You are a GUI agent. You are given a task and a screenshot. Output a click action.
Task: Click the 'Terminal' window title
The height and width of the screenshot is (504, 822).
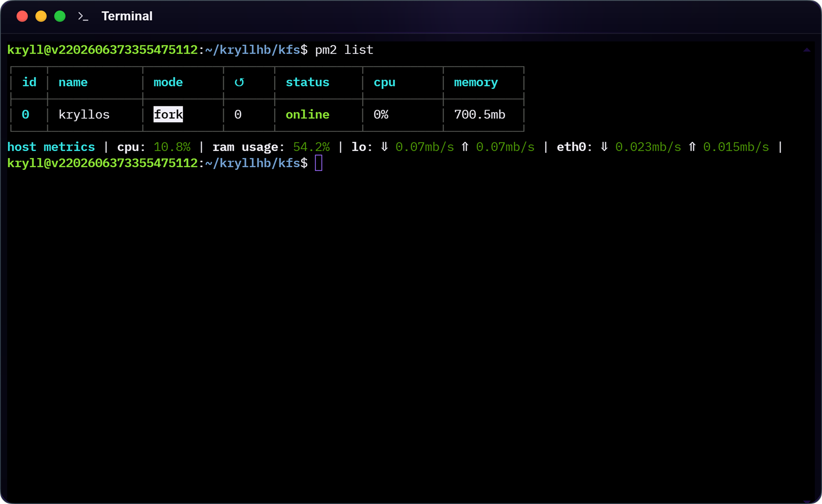click(127, 16)
